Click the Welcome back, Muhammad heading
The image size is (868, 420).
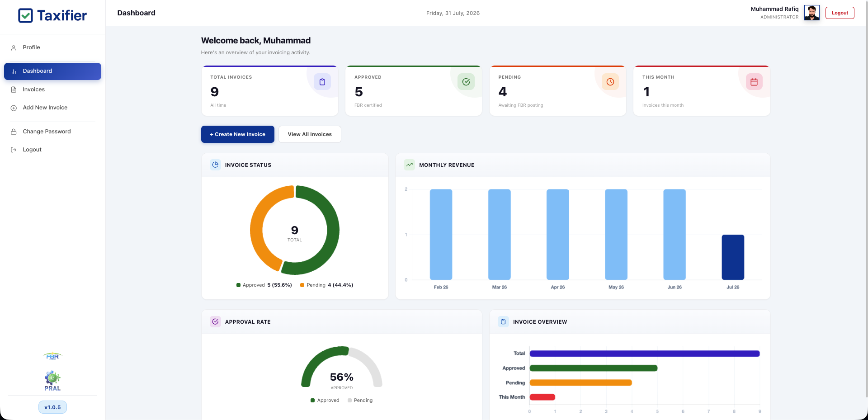click(256, 41)
